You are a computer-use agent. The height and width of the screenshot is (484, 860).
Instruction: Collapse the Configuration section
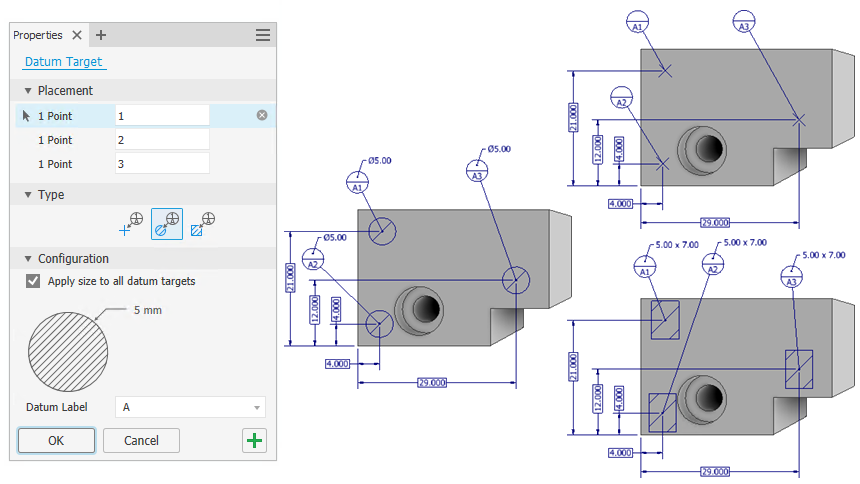coord(28,258)
